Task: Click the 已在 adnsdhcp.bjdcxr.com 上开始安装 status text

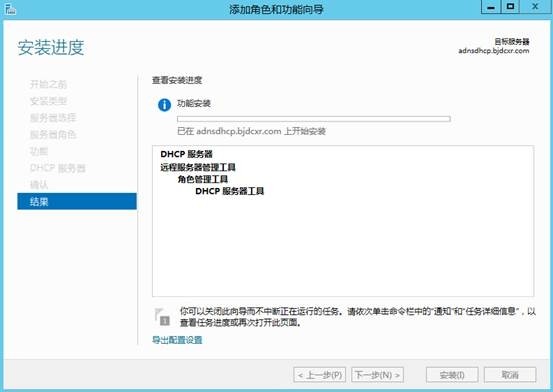Action: click(x=251, y=131)
